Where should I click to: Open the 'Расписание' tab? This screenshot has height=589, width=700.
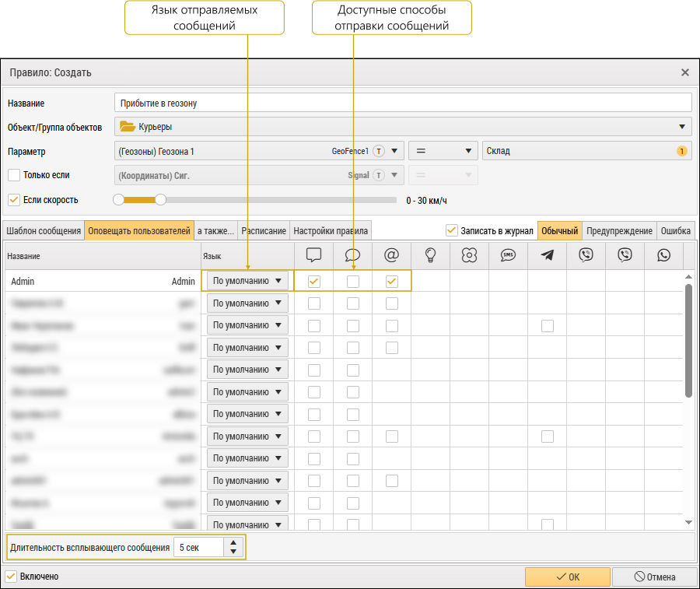[264, 231]
